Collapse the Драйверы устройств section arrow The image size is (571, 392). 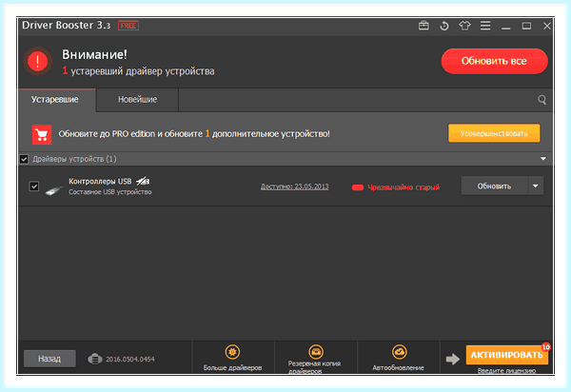coord(543,159)
